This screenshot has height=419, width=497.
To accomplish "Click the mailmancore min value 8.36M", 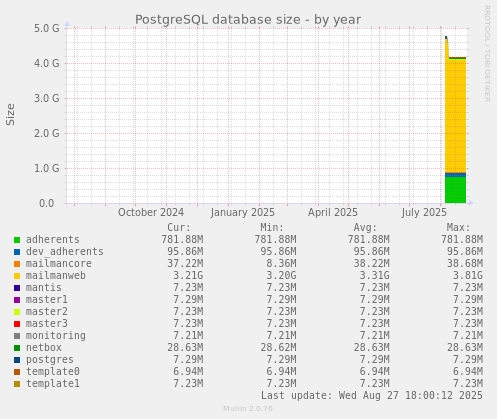I will pyautogui.click(x=281, y=264).
